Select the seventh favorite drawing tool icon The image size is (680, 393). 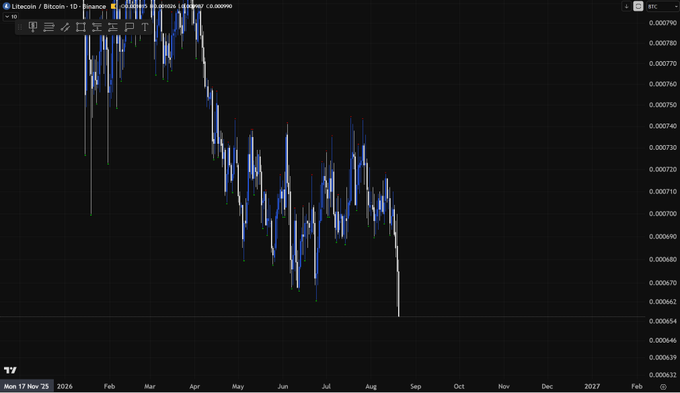[x=113, y=27]
